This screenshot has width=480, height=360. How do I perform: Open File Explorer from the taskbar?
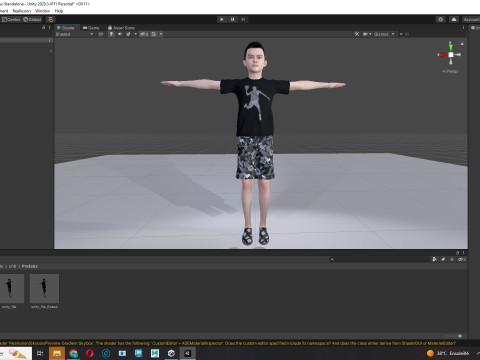(x=57, y=353)
